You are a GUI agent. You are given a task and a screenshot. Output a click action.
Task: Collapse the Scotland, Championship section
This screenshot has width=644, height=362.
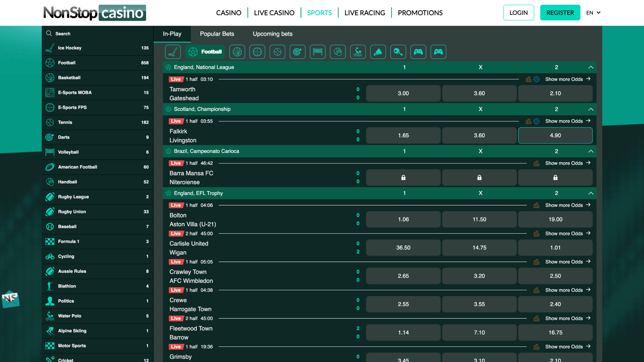click(x=591, y=109)
